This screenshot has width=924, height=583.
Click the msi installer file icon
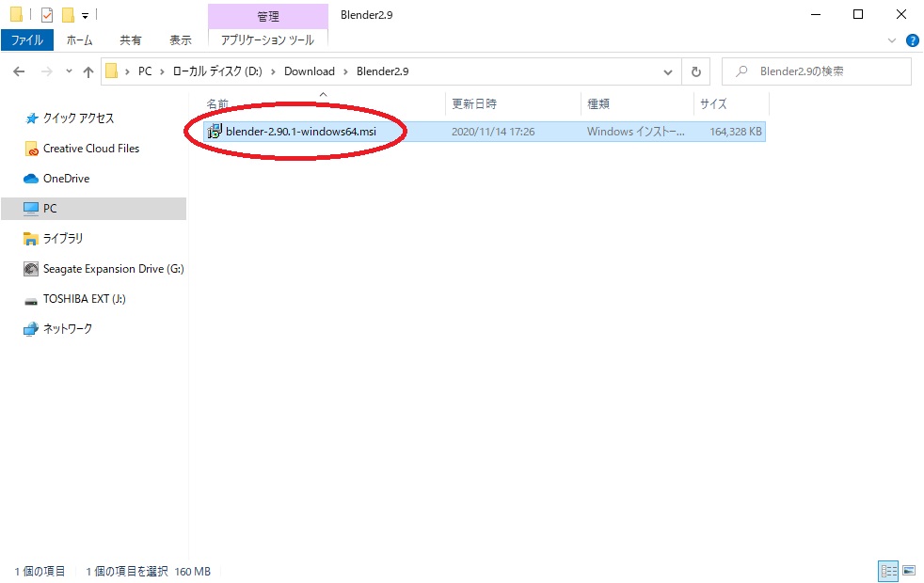[x=215, y=132]
